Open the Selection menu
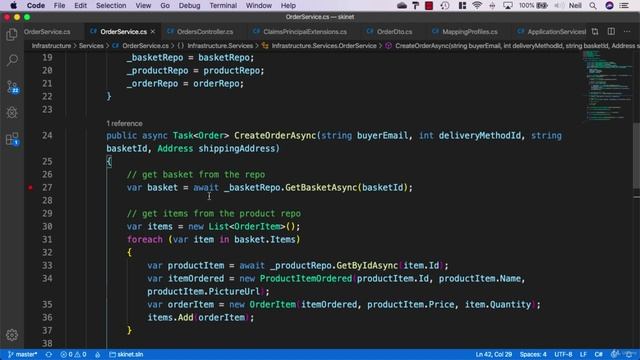Viewport: 640px width, 360px height. click(111, 5)
